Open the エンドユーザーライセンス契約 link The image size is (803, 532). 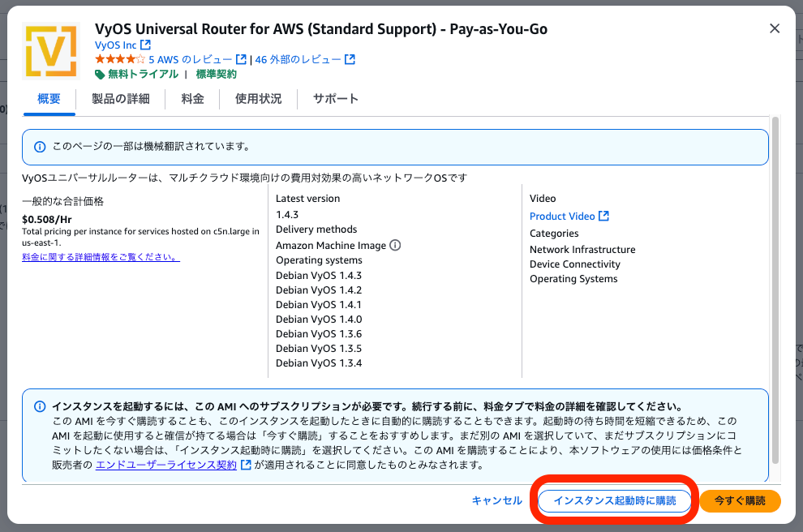[x=166, y=465]
